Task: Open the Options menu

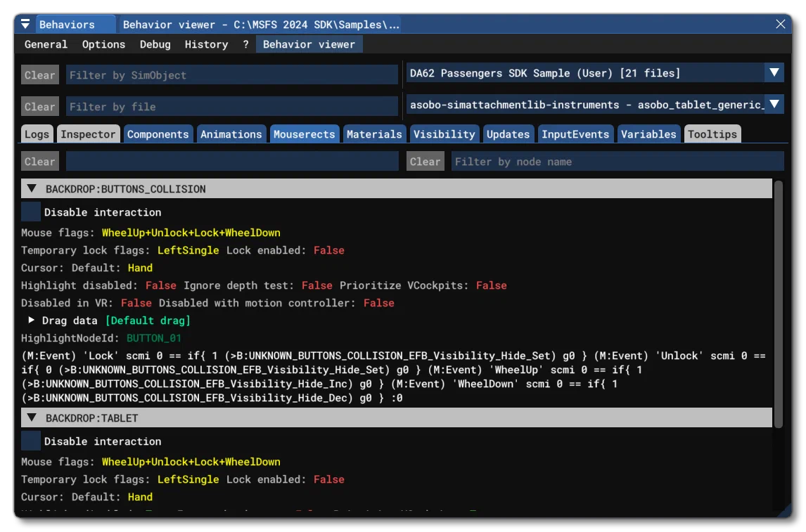Action: point(103,45)
